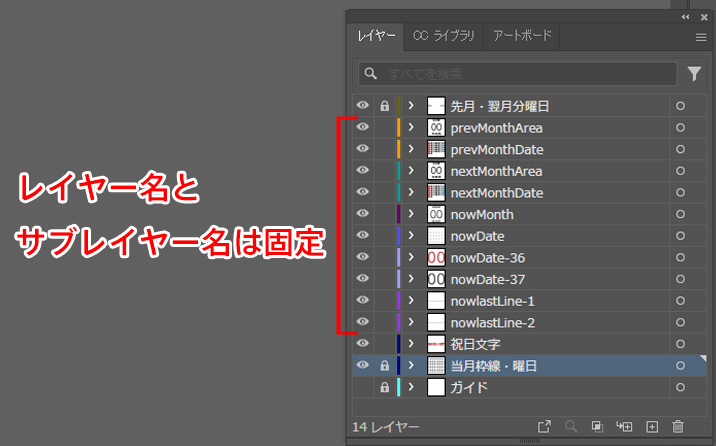Expand the 当月枠線・曜日 layer

[411, 365]
